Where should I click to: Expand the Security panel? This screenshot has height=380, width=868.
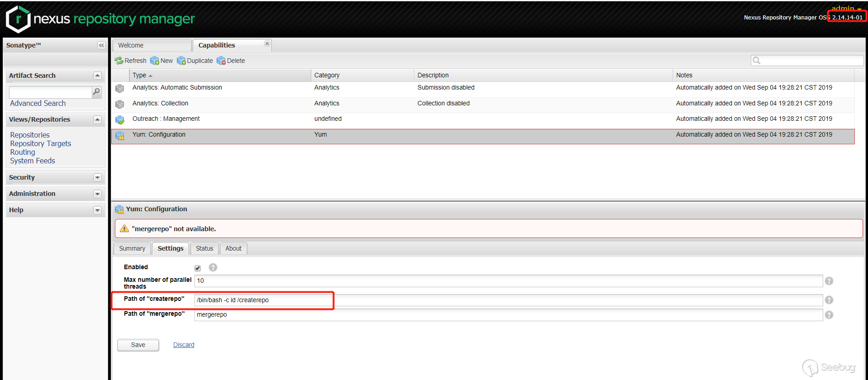97,177
